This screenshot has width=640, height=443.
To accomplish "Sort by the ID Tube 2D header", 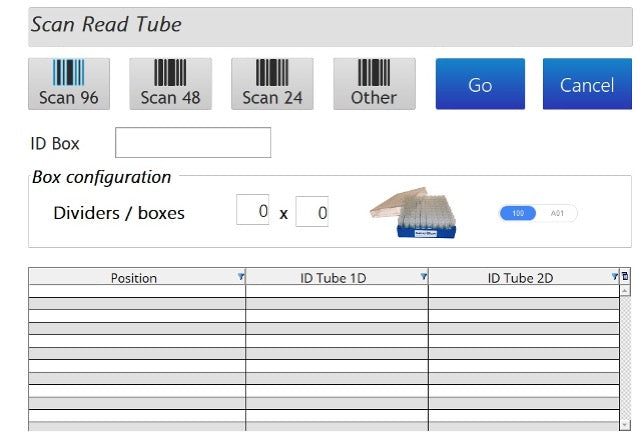I will [519, 278].
